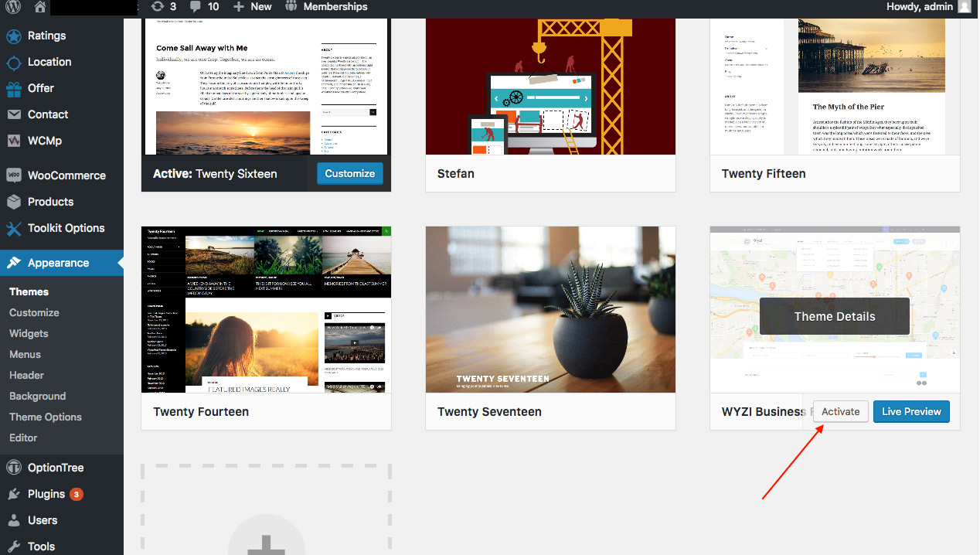Viewport: 980px width, 555px height.
Task: Click the Users person icon
Action: click(x=13, y=520)
